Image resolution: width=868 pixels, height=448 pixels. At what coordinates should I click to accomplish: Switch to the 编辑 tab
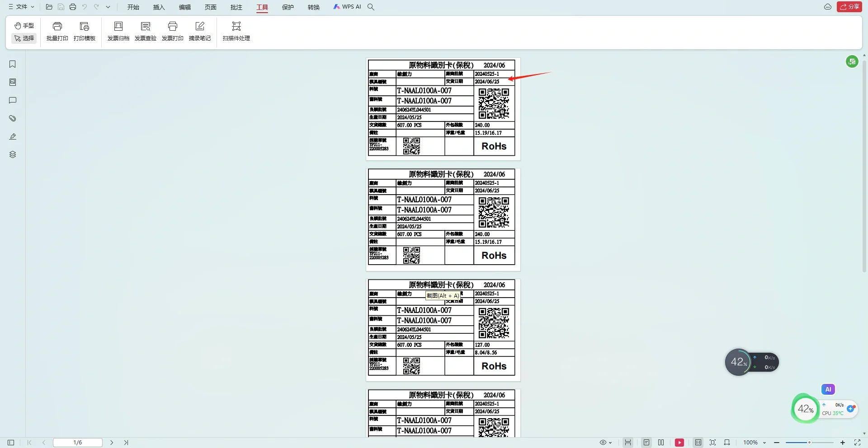[x=185, y=7]
